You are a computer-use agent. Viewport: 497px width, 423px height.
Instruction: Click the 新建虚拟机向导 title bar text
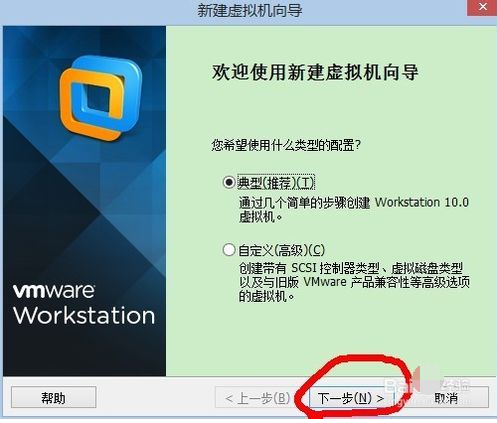tap(250, 10)
